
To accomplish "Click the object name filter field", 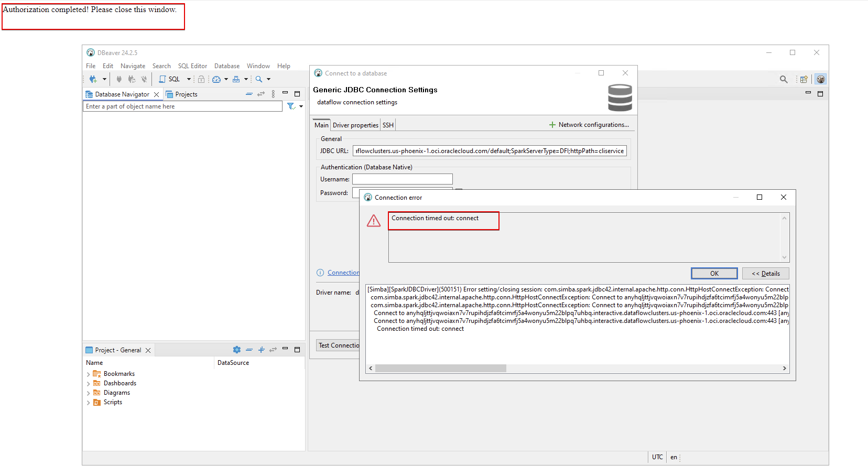I will point(182,106).
